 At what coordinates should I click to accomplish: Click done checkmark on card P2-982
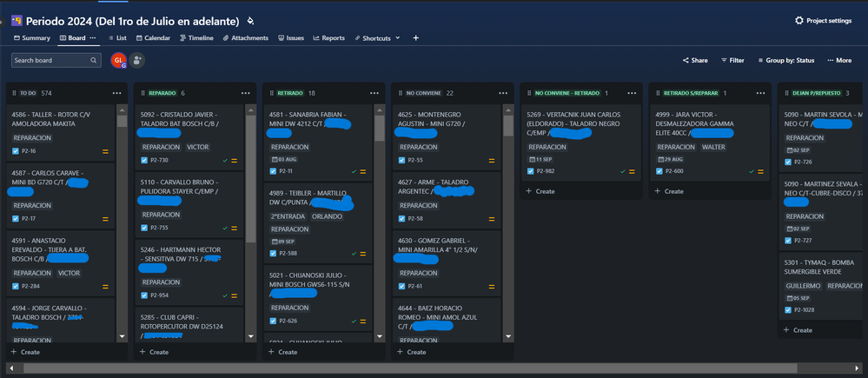(x=623, y=171)
